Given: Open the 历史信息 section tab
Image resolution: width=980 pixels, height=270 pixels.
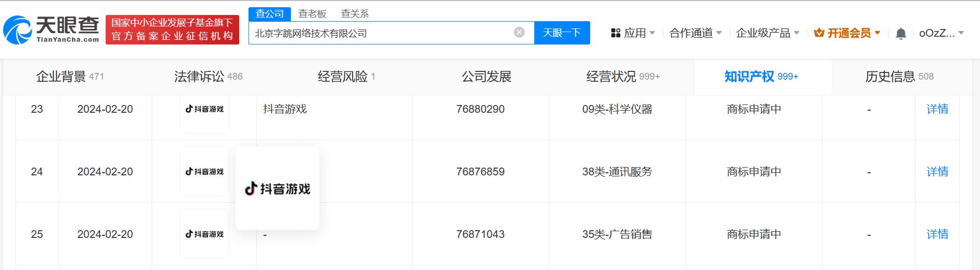Looking at the screenshot, I should (899, 77).
